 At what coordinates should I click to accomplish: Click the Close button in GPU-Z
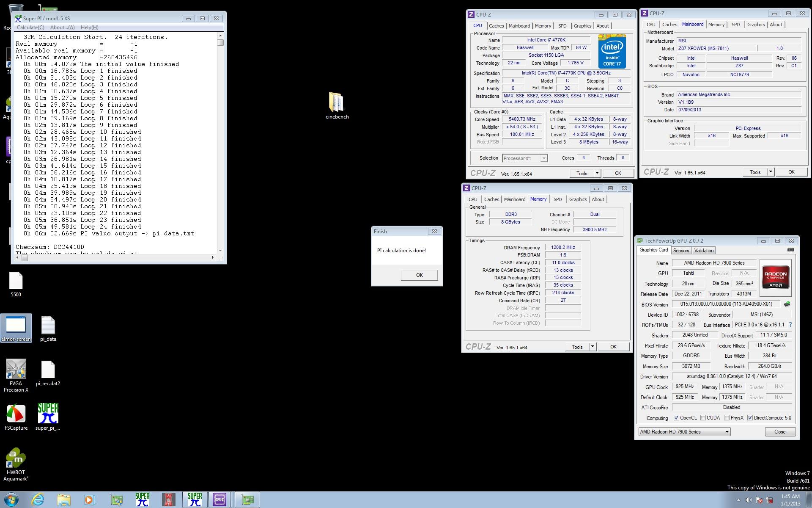click(x=780, y=432)
